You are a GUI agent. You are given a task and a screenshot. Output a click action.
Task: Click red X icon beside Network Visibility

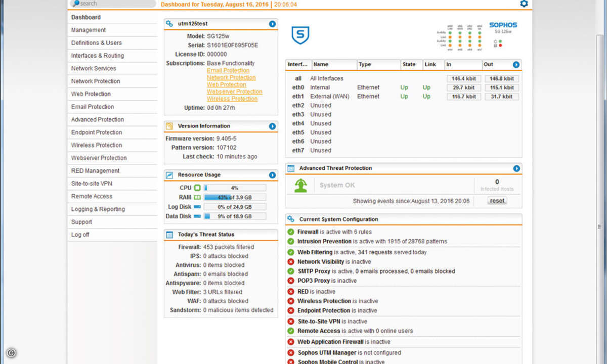291,262
